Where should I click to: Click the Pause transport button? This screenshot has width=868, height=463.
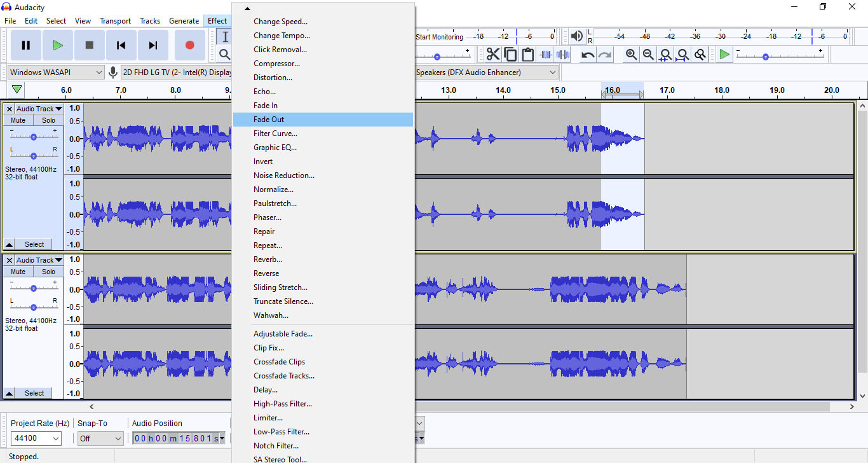pyautogui.click(x=26, y=45)
